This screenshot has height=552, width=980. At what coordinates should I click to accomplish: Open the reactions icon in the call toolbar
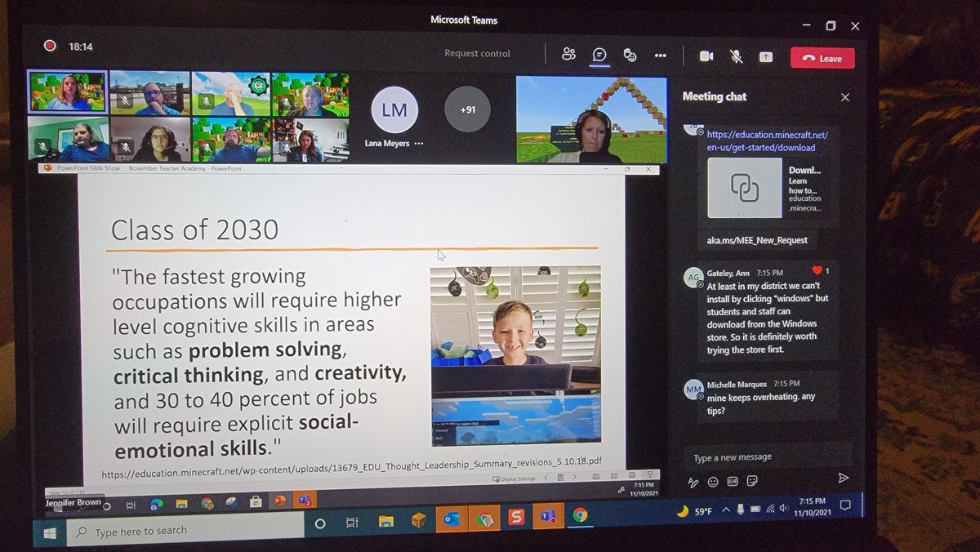pos(630,54)
